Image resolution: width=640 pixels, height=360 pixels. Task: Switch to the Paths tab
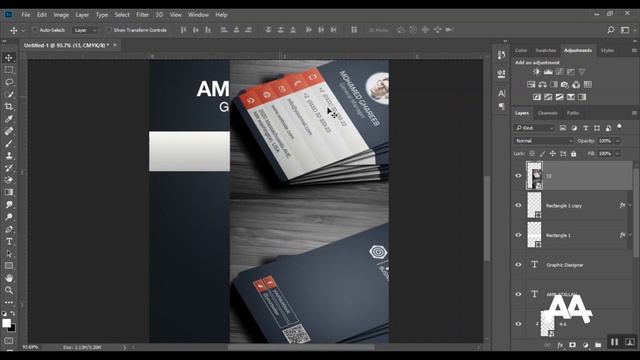click(573, 113)
